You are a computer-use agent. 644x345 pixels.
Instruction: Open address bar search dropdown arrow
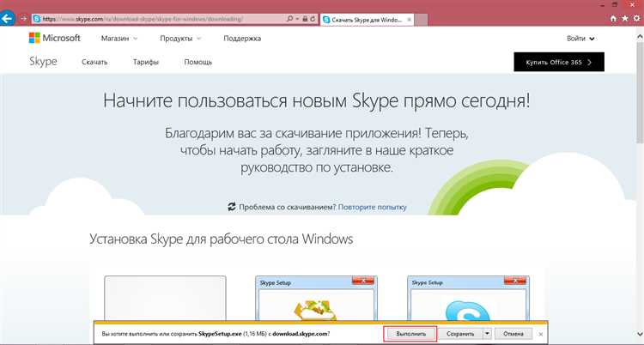click(x=296, y=19)
